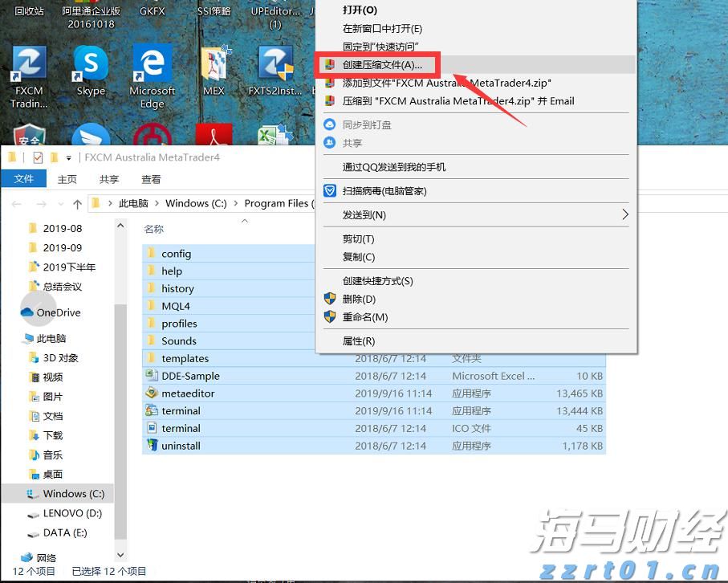
Task: Open the UPEditor desktop shortcut
Action: [273, 11]
